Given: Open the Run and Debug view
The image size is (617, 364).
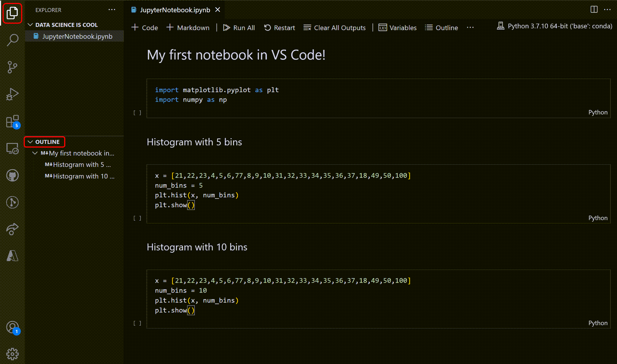Looking at the screenshot, I should pos(12,94).
